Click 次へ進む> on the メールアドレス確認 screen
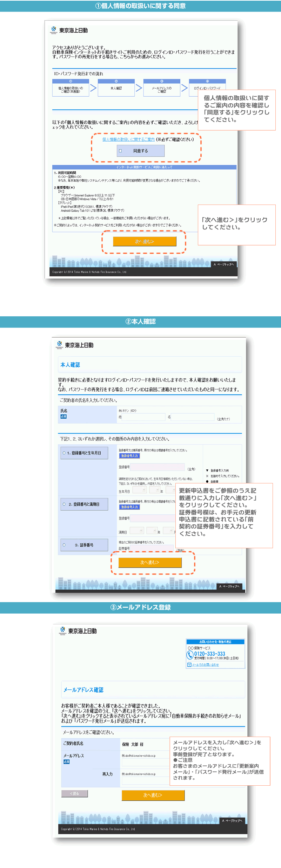The image size is (281, 868). [x=153, y=795]
